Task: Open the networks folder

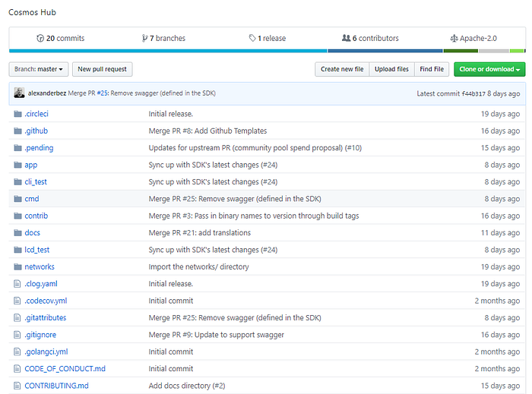Action: [x=40, y=266]
